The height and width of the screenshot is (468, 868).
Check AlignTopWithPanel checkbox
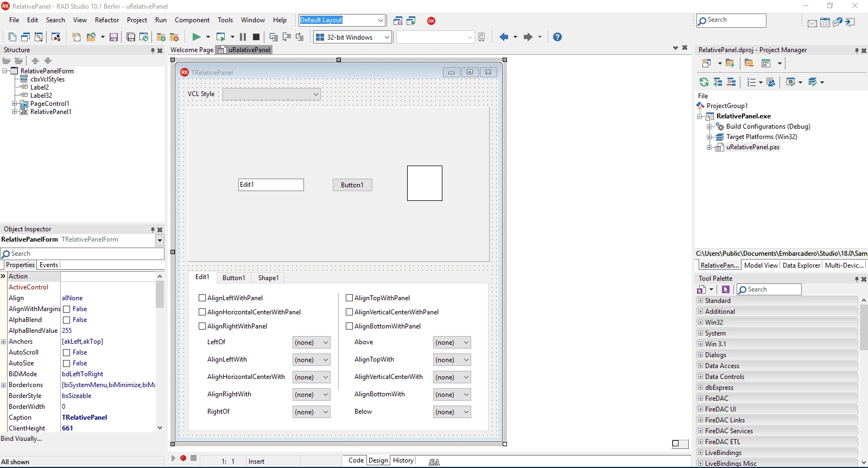(350, 298)
